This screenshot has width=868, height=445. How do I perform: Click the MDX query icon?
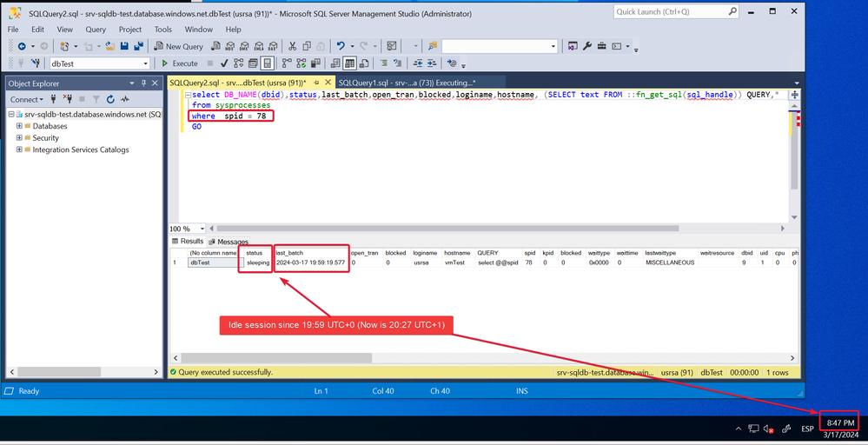point(230,46)
